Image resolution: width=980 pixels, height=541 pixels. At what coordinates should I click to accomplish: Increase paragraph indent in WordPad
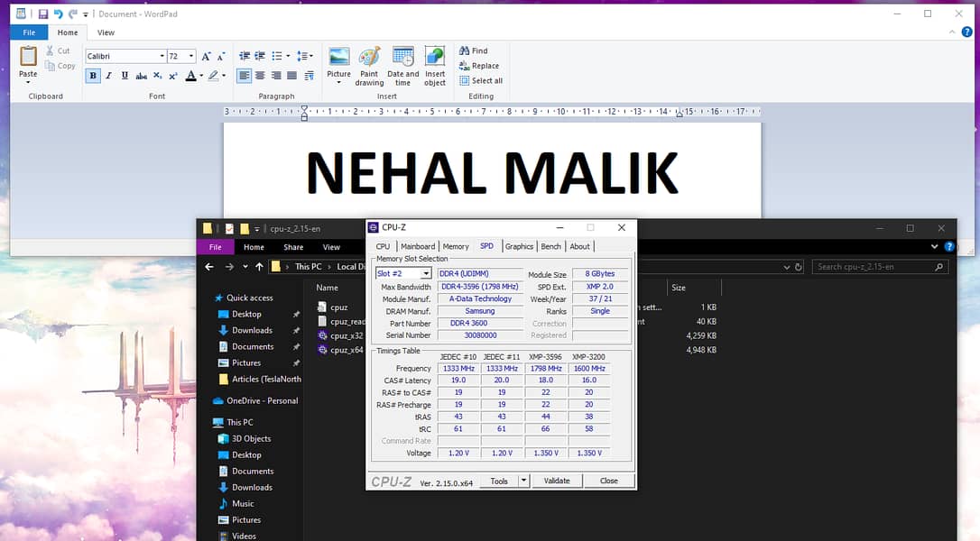coord(260,56)
